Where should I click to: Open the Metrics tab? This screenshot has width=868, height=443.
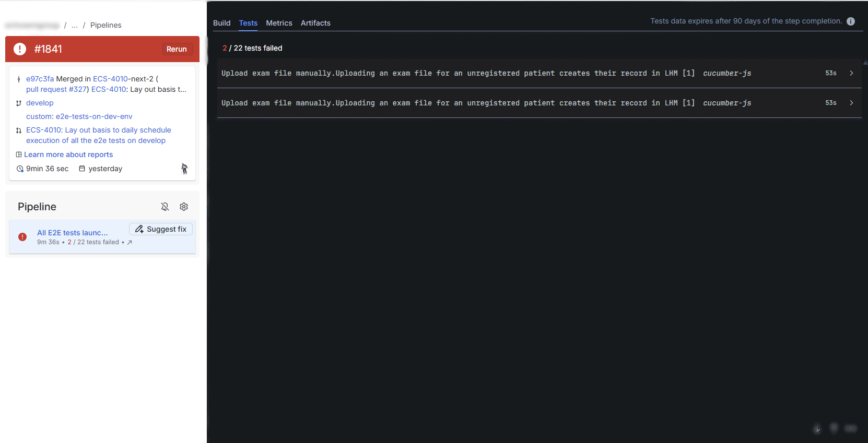(279, 23)
